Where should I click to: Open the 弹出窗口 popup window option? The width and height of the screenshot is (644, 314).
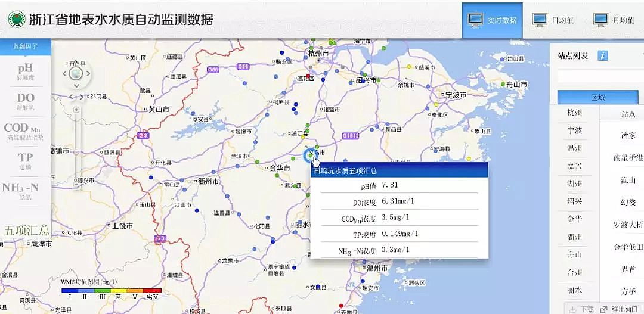click(621, 309)
